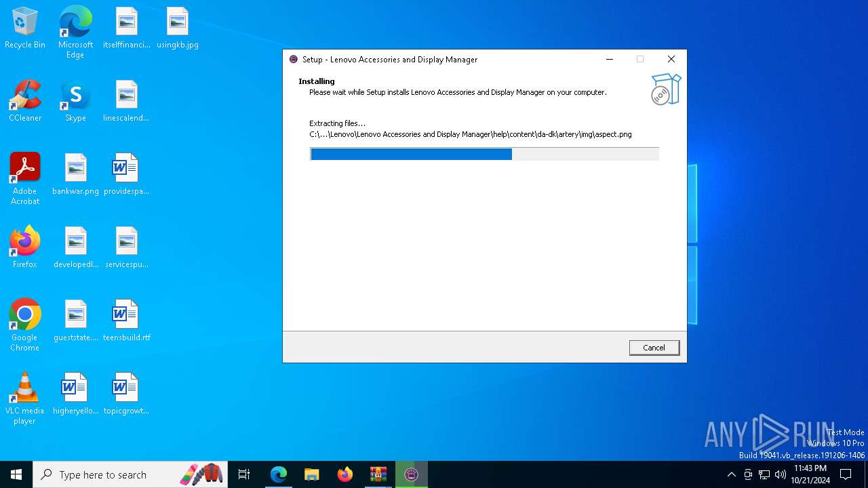This screenshot has height=488, width=868.
Task: Select gueststate... image file
Action: 75,321
